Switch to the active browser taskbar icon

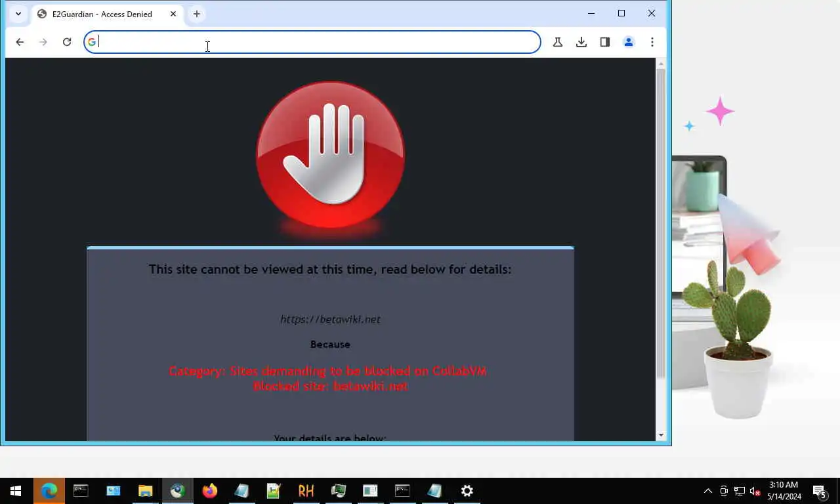click(x=177, y=491)
